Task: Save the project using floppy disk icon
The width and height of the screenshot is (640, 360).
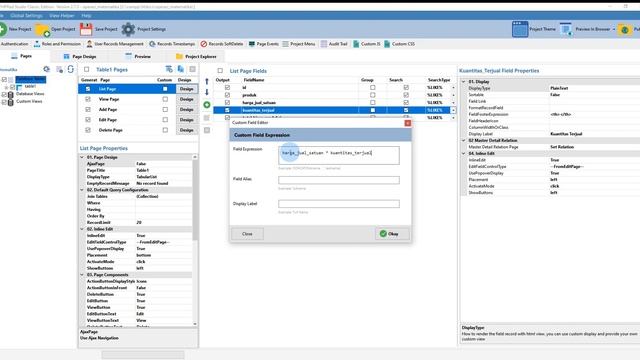Action: click(x=86, y=29)
